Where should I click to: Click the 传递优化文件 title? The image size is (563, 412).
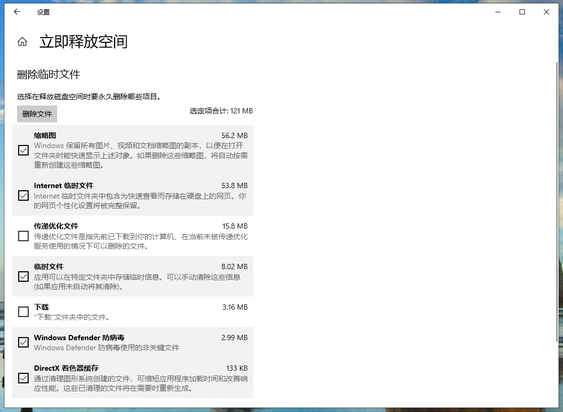56,226
